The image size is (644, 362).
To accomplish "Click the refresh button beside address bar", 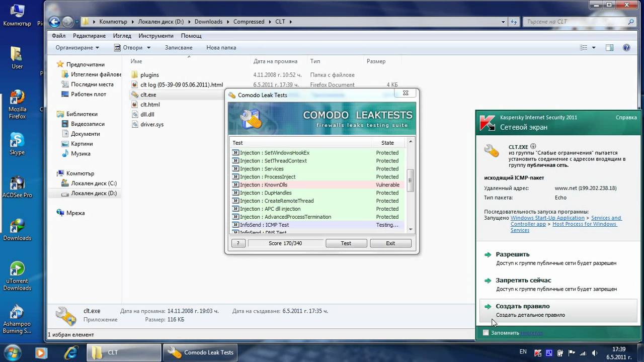I will 514,22.
